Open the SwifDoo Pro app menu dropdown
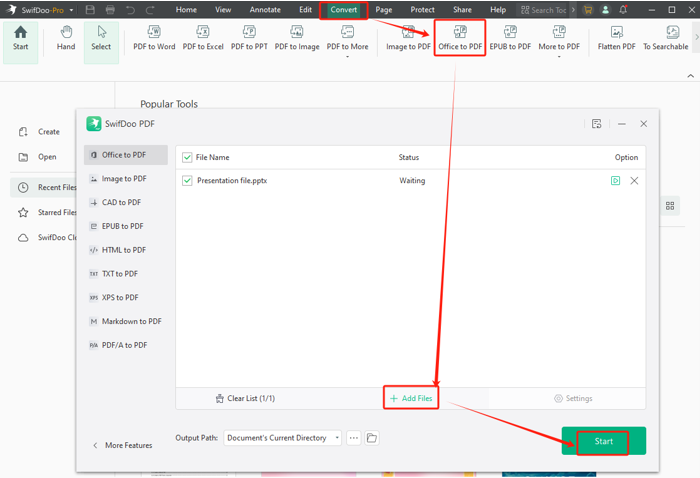Image resolution: width=700 pixels, height=478 pixels. click(x=71, y=10)
